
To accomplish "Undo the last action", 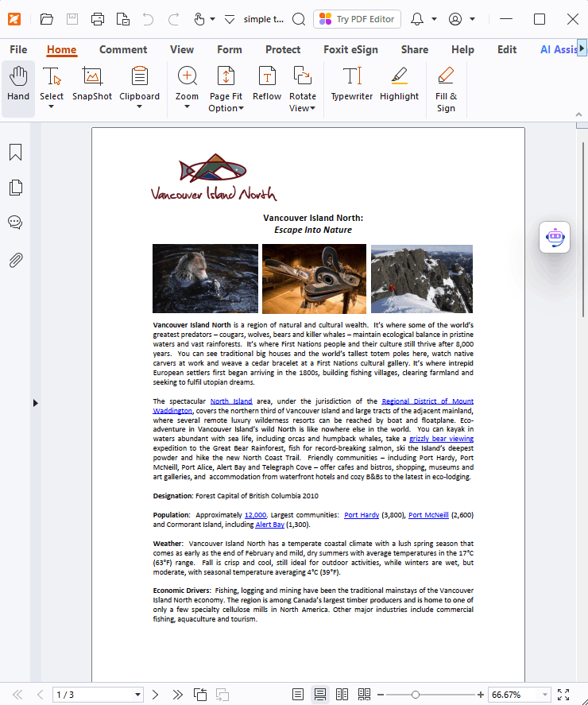I will tap(148, 19).
